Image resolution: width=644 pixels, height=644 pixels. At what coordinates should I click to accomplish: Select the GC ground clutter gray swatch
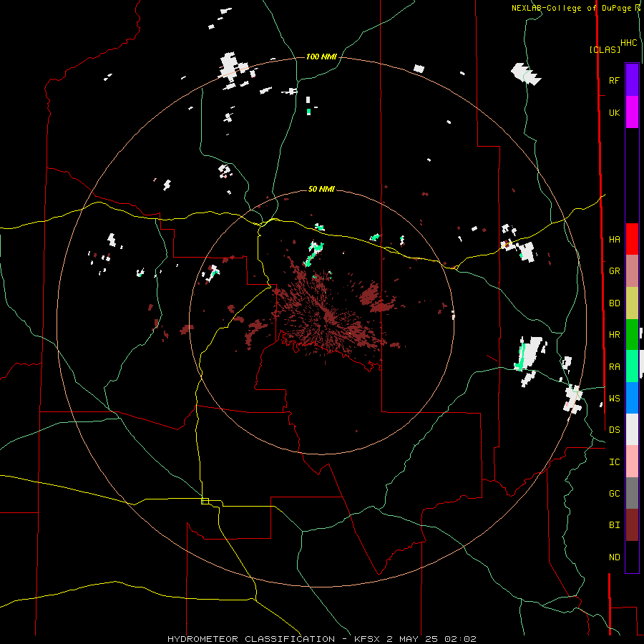632,493
